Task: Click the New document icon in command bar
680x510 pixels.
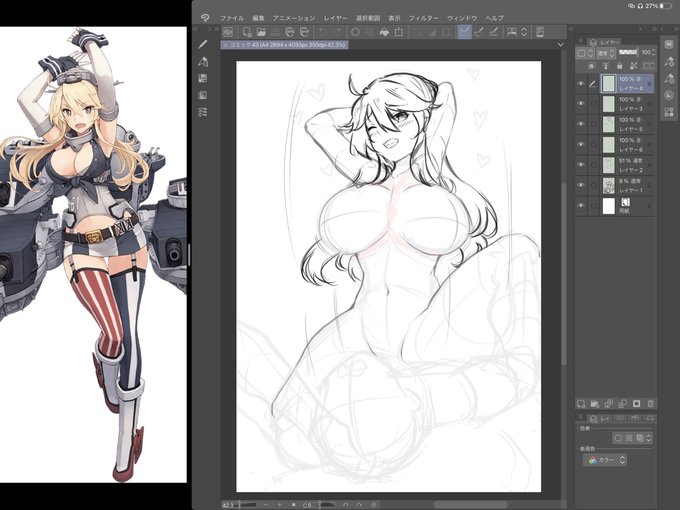Action: (x=247, y=32)
